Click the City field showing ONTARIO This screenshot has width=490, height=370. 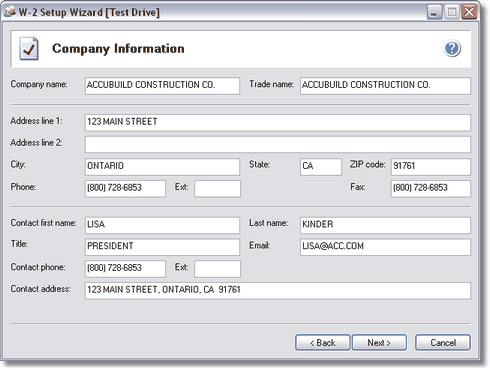pos(162,167)
